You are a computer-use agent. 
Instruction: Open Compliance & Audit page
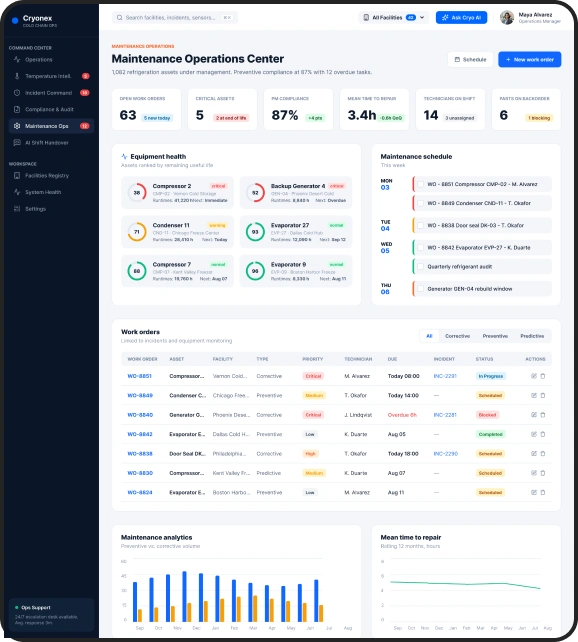(51, 109)
